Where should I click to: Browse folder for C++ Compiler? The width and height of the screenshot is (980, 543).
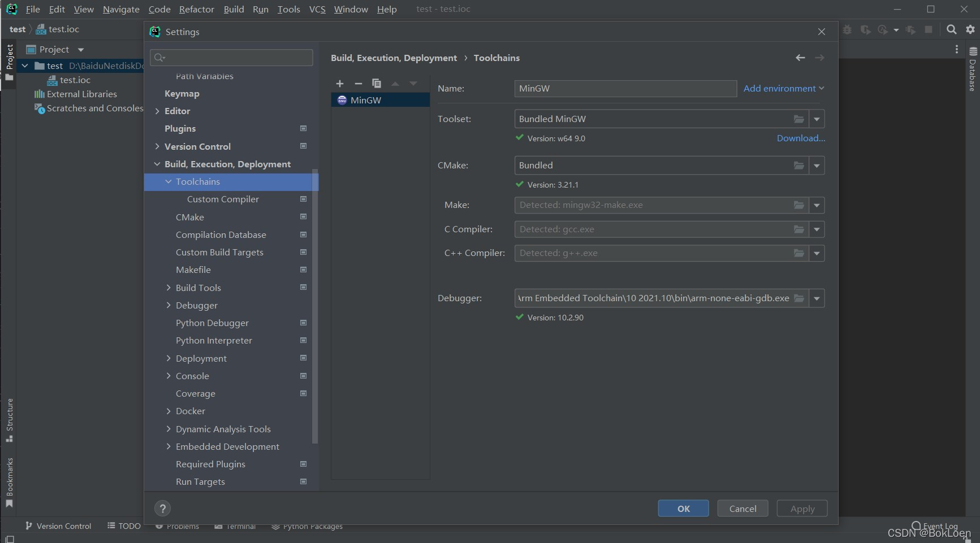(799, 253)
